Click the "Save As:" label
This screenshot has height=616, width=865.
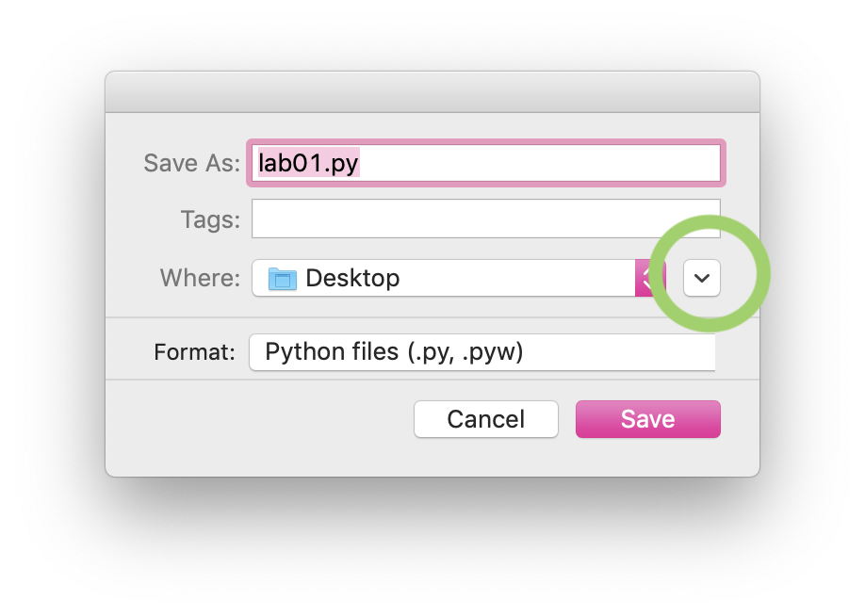(x=192, y=163)
